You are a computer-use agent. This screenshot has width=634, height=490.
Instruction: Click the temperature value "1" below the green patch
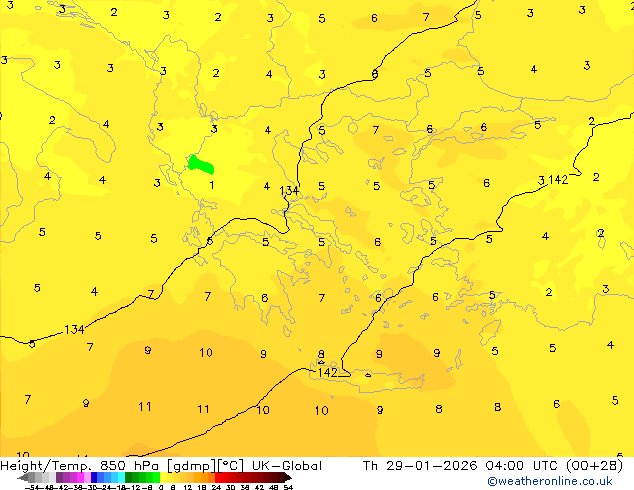(211, 185)
